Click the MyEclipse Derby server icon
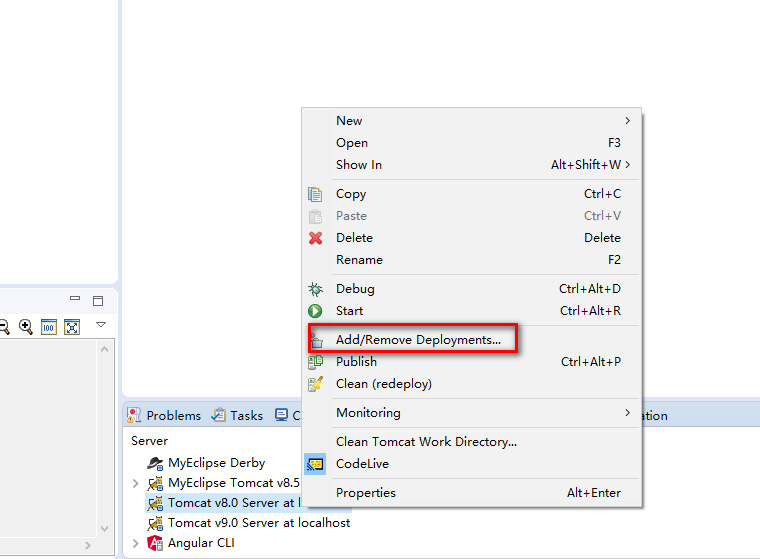 (155, 463)
